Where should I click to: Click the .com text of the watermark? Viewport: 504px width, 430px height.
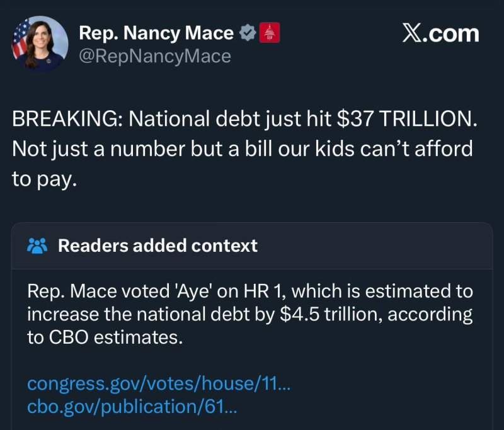450,34
